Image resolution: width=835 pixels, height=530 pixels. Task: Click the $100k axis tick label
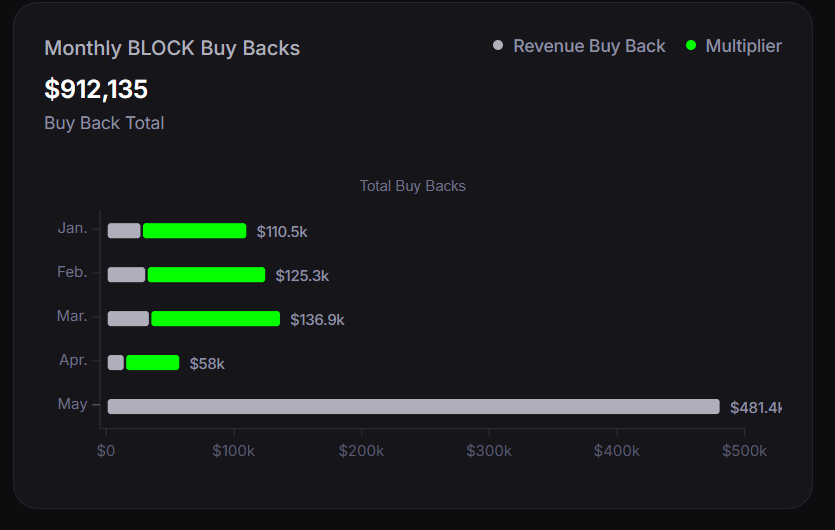pyautogui.click(x=233, y=451)
